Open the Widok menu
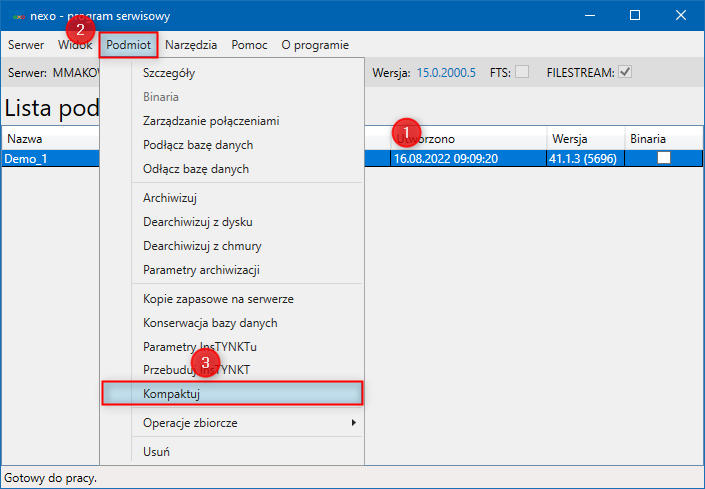Image resolution: width=705 pixels, height=489 pixels. coord(75,45)
